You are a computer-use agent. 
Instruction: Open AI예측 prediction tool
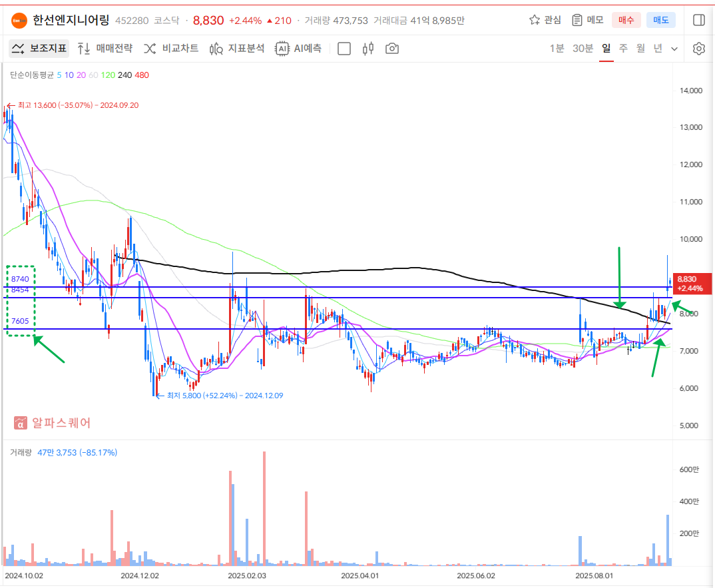click(x=299, y=49)
